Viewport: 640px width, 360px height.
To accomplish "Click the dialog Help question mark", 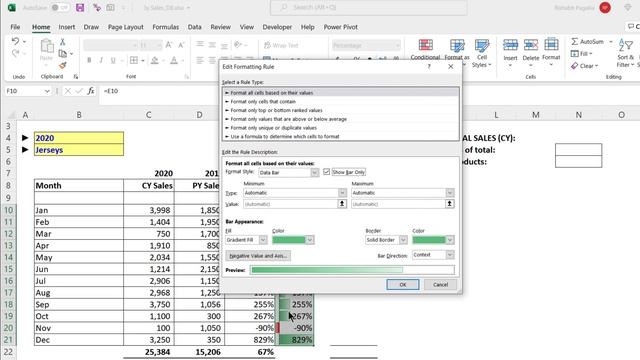I will point(429,67).
